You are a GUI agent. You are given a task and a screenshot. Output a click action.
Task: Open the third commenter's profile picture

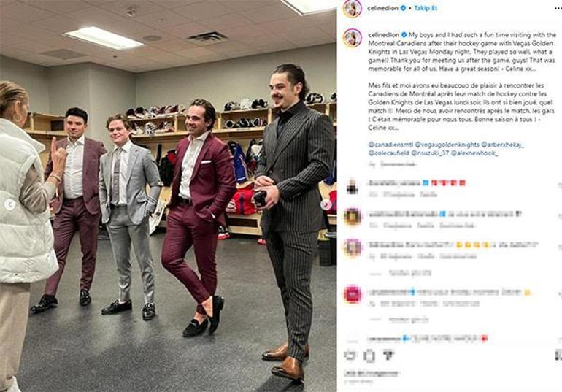(353, 248)
